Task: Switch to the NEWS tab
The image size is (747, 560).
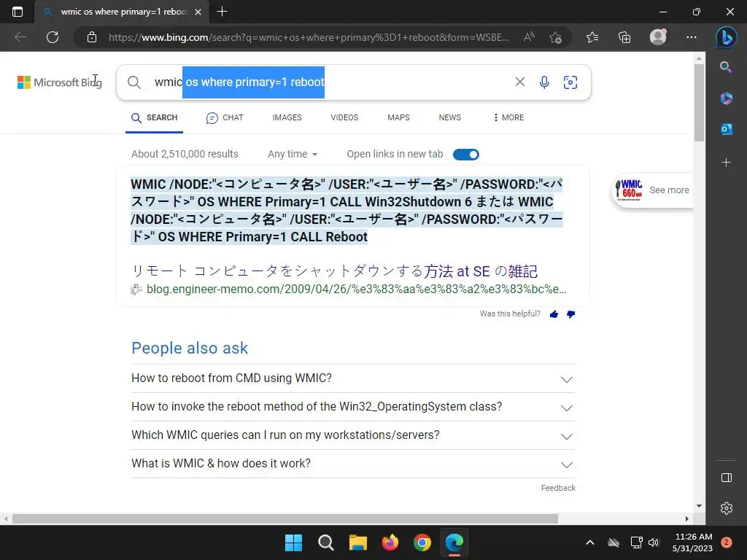Action: tap(449, 117)
